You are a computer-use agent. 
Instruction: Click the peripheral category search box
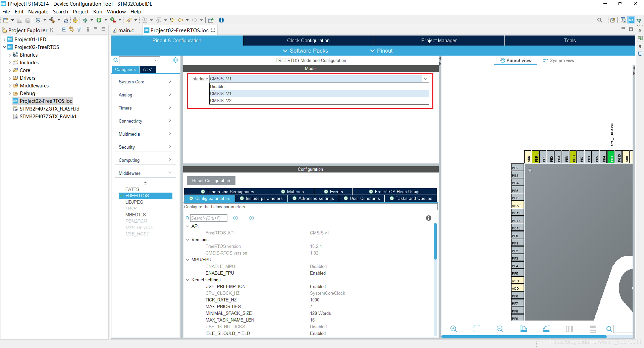click(x=140, y=60)
